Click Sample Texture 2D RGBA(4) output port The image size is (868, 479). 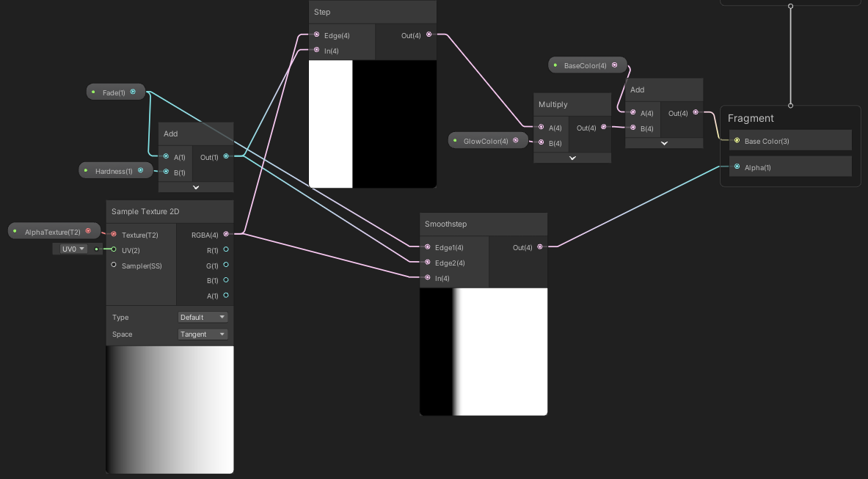226,234
